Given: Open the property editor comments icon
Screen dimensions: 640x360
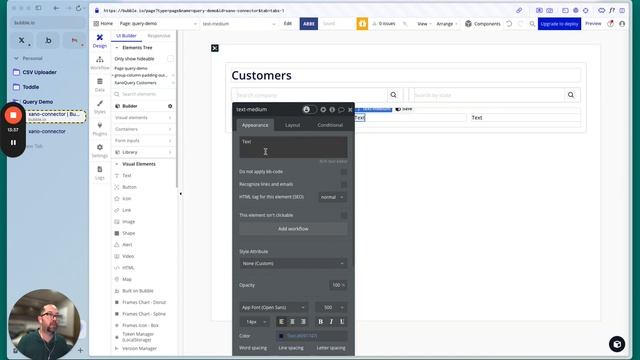Looking at the screenshot, I should [341, 109].
